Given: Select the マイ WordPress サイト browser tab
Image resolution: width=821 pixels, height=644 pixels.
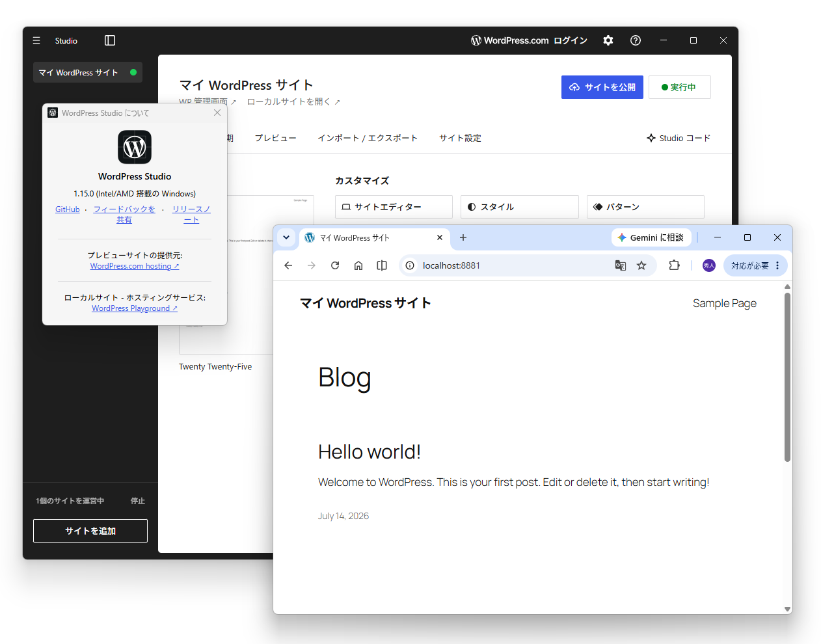Looking at the screenshot, I should tap(374, 237).
